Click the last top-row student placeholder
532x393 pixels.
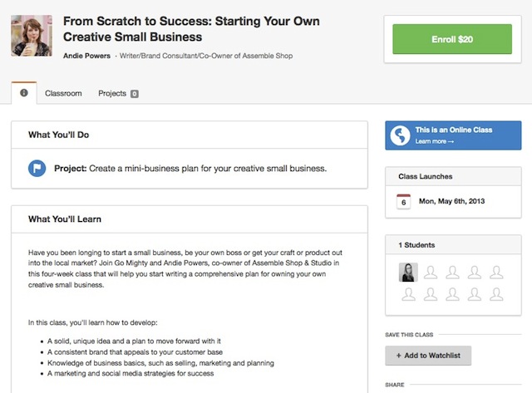click(x=496, y=272)
